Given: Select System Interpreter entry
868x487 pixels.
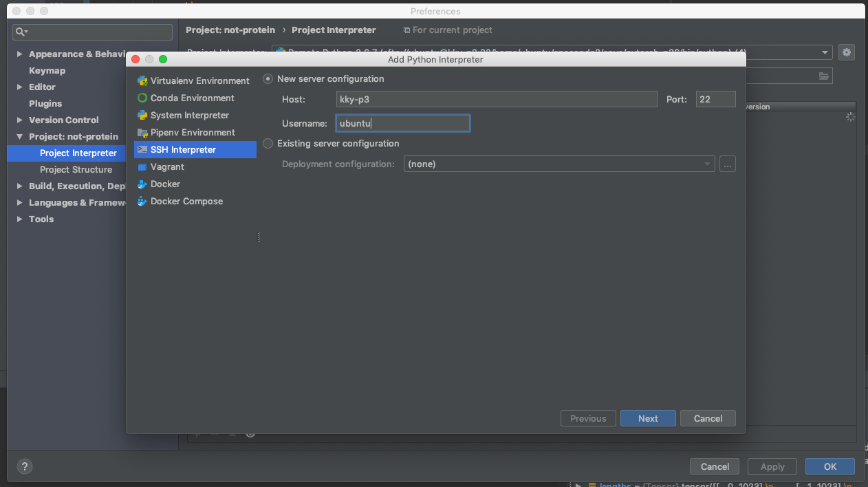Looking at the screenshot, I should coord(195,115).
